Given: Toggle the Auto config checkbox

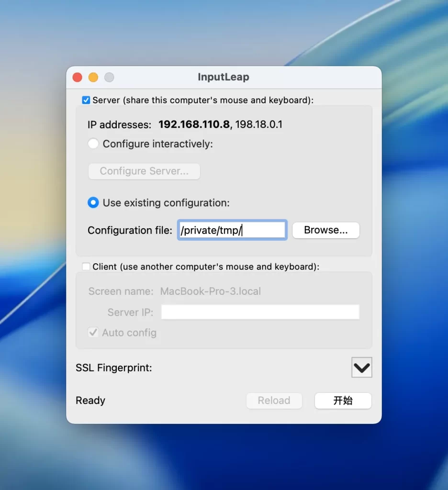Looking at the screenshot, I should pos(93,333).
